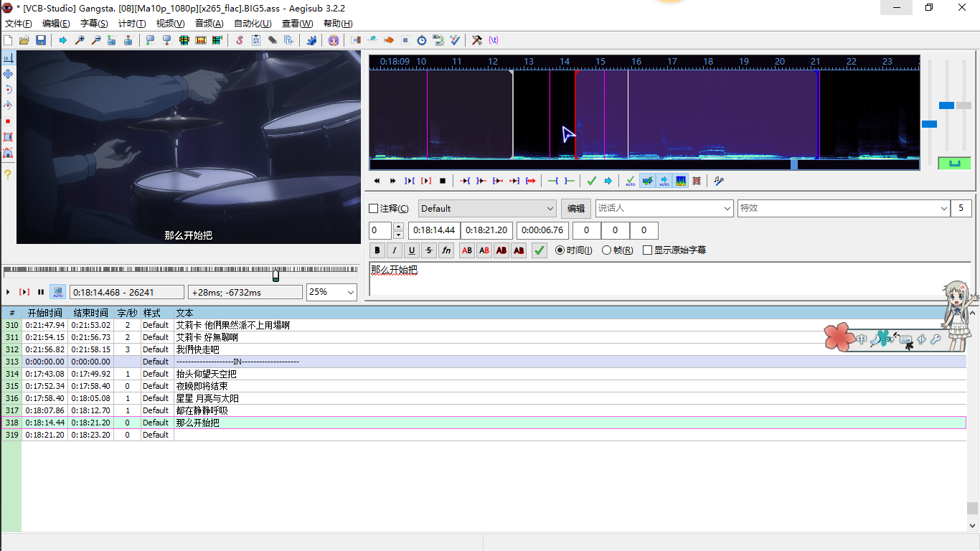Screen dimensions: 980x551
Task: Toggle auto-commit changes in audio toolbar
Action: (631, 181)
